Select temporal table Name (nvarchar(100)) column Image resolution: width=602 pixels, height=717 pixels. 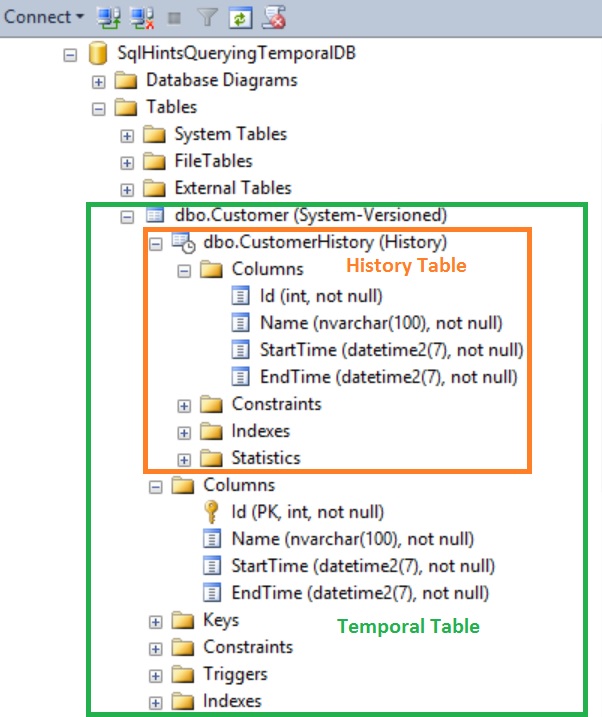point(352,539)
